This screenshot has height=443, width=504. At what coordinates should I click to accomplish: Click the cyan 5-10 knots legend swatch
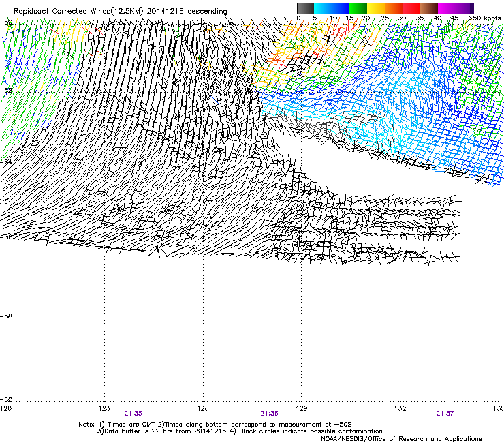[x=323, y=8]
